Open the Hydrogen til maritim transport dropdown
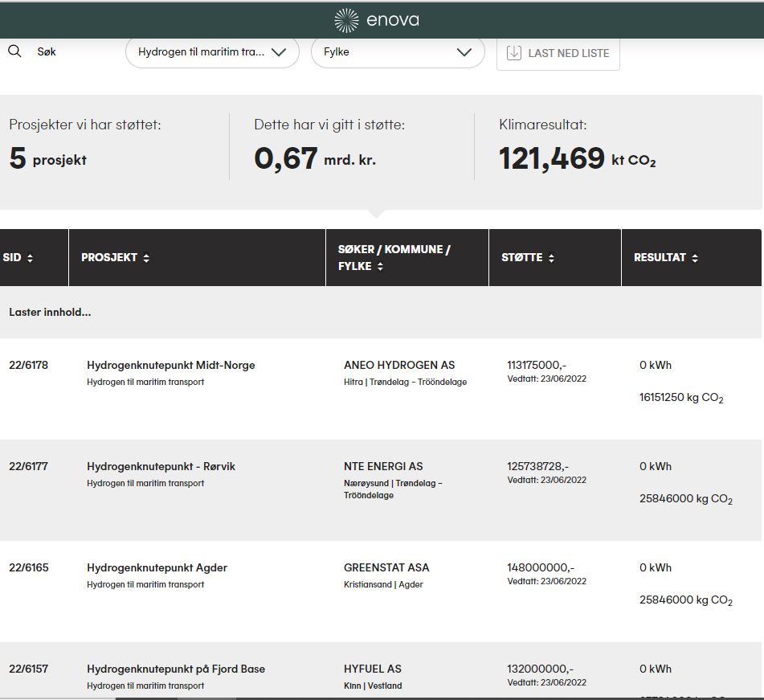This screenshot has height=700, width=764. tap(212, 52)
